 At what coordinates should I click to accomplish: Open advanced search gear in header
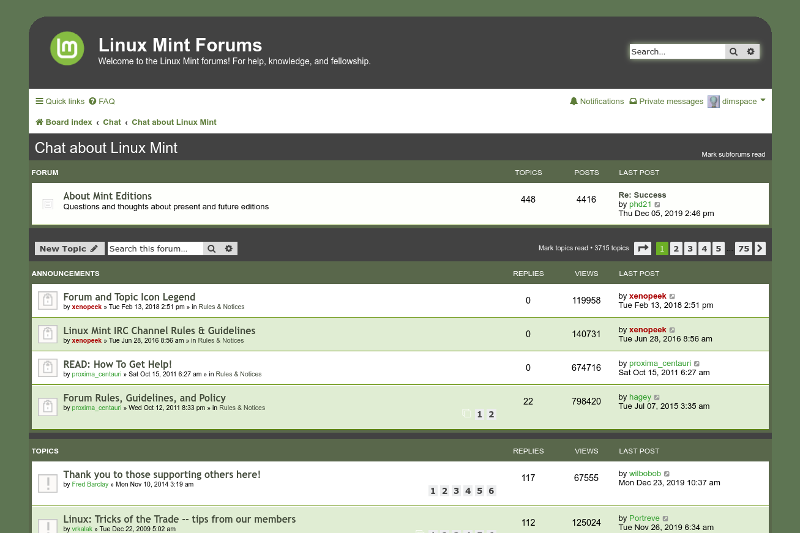click(751, 52)
